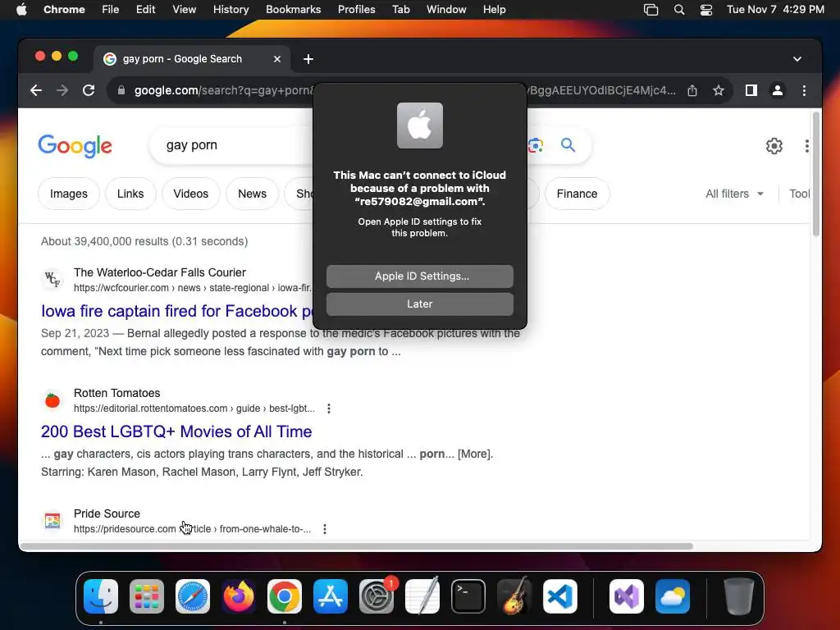
Task: Open Control Center in menu bar
Action: pyautogui.click(x=706, y=9)
